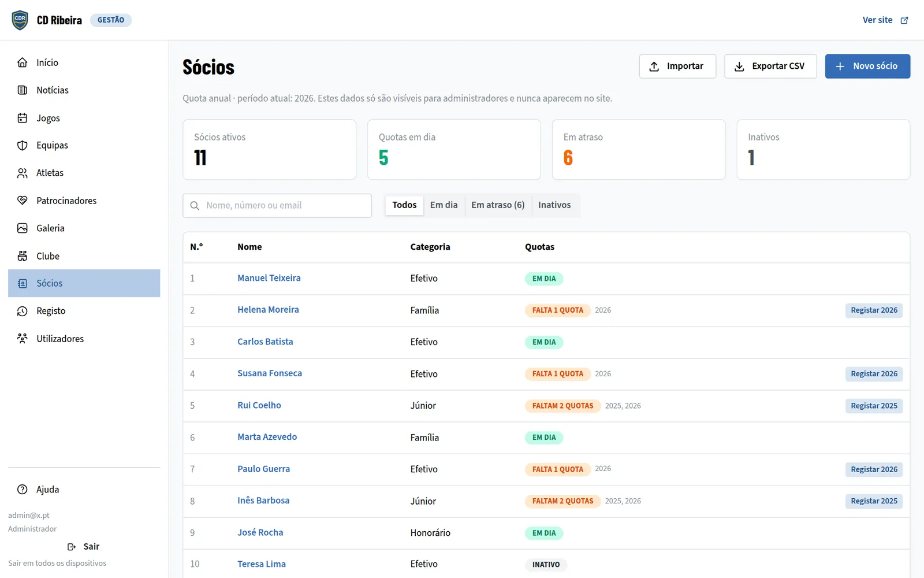Open the Ver site link
This screenshot has height=578, width=924.
pos(885,20)
